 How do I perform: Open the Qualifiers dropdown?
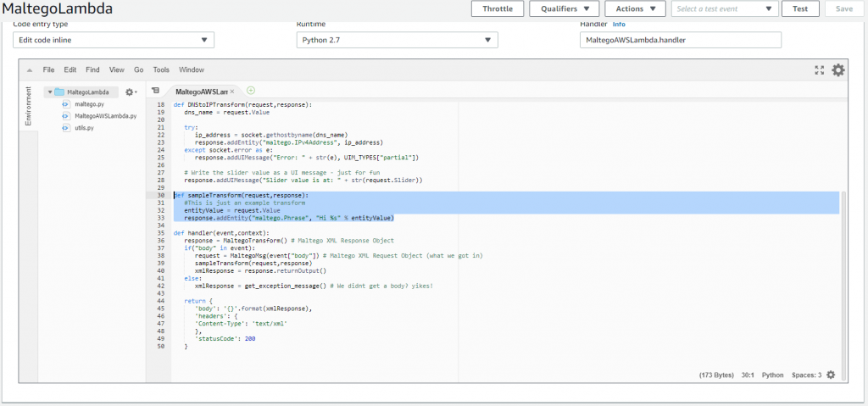[x=565, y=8]
